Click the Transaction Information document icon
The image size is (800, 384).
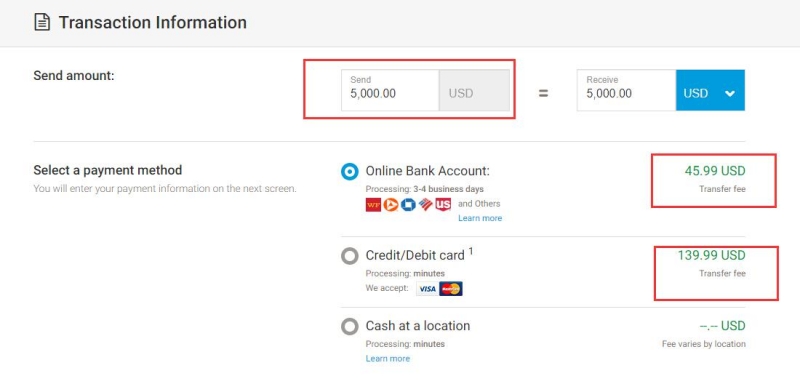[x=42, y=22]
